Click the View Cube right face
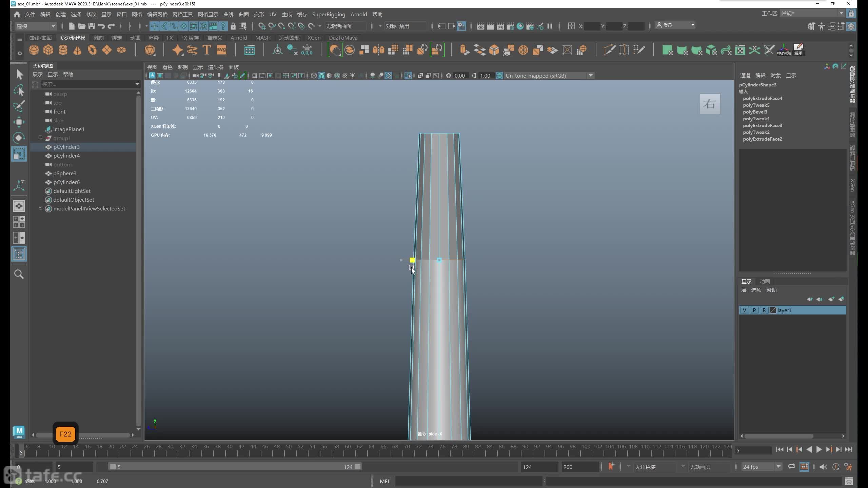This screenshot has width=868, height=488. (710, 104)
